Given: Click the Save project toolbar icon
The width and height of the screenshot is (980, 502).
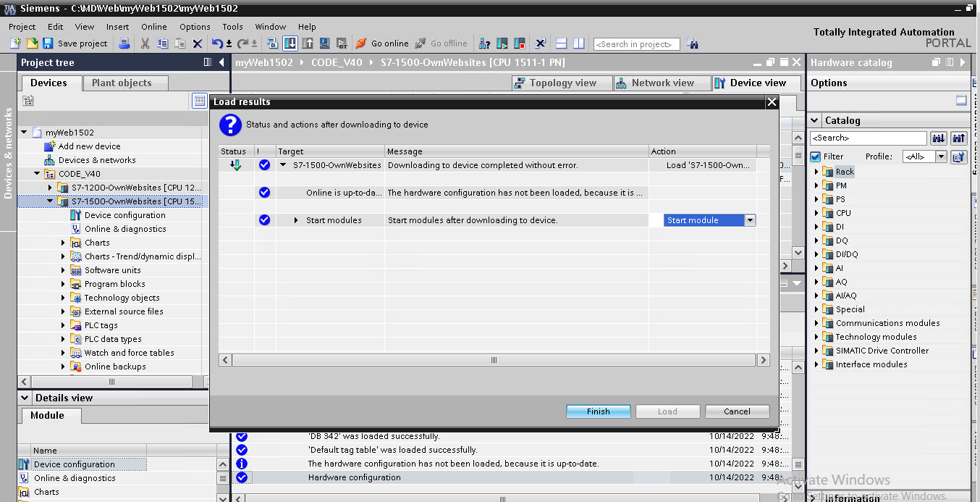Looking at the screenshot, I should tap(48, 43).
